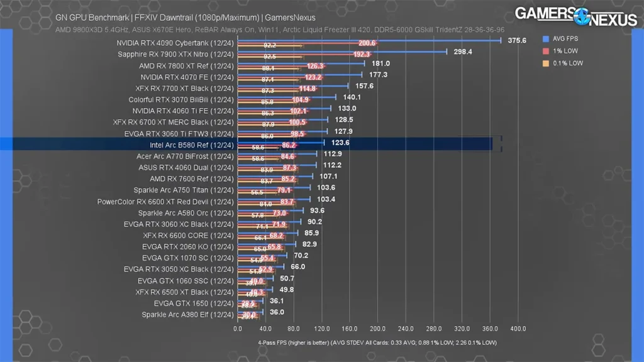Click the 'NVIDIA RTX 4070 FE (12/24)' label

click(x=187, y=77)
